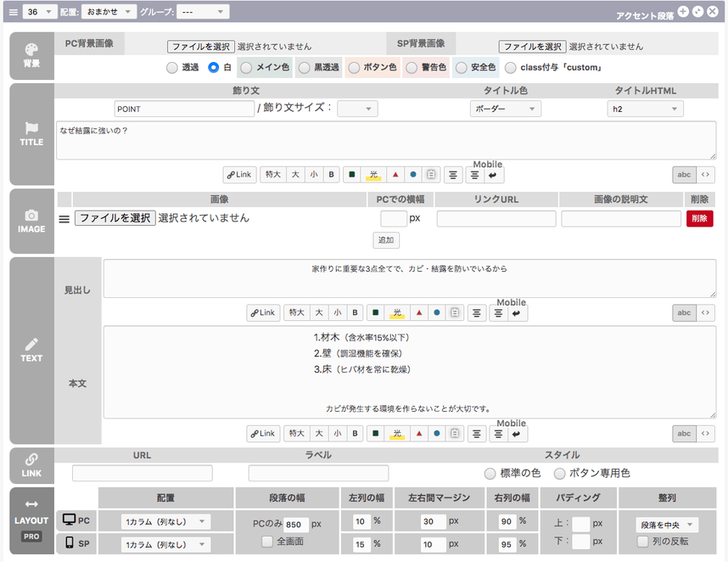Select the 透過 background radio button
The image size is (728, 562).
pyautogui.click(x=172, y=68)
